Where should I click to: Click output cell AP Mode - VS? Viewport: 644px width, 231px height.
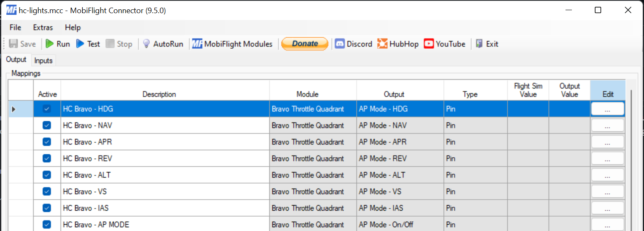400,192
